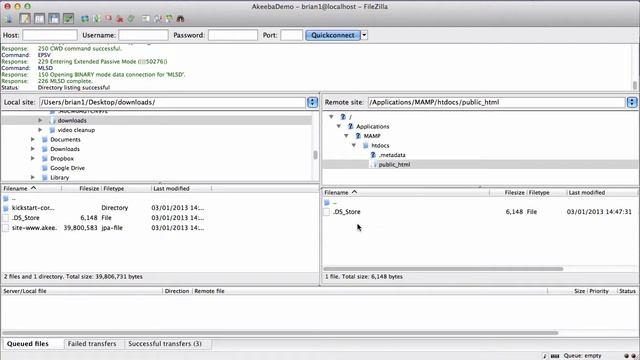Click the Quickconnect button

point(333,35)
